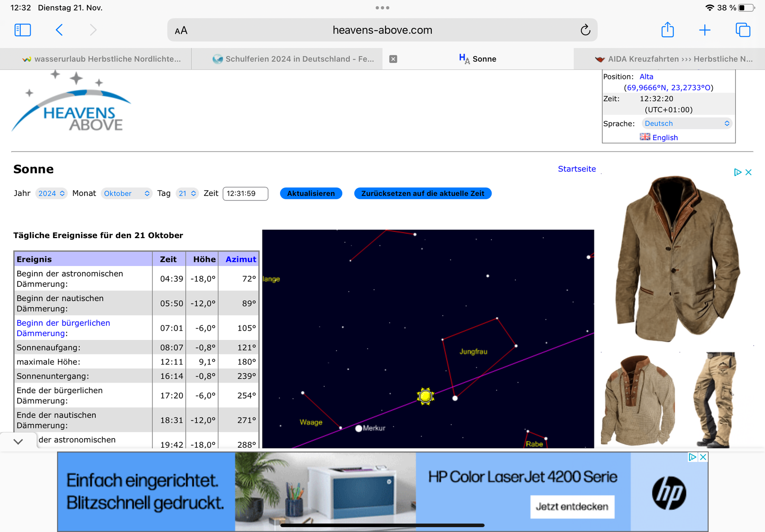
Task: Click the Zeit input field
Action: [x=245, y=194]
